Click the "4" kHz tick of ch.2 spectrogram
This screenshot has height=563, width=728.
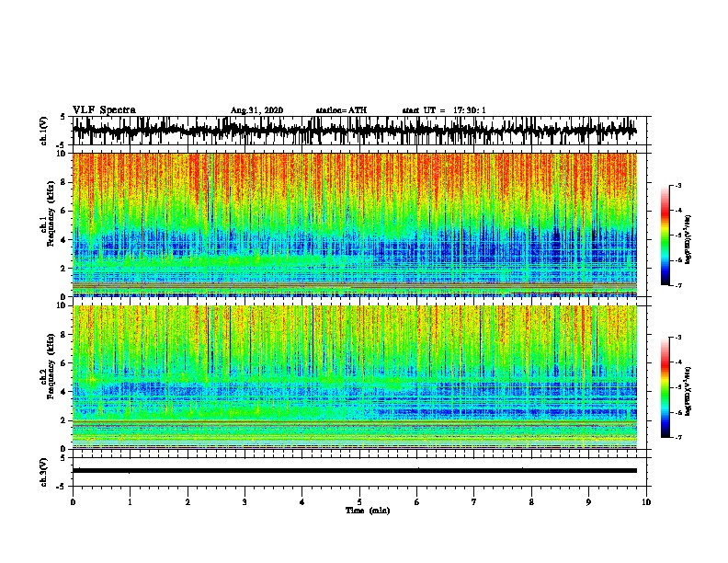[65, 392]
